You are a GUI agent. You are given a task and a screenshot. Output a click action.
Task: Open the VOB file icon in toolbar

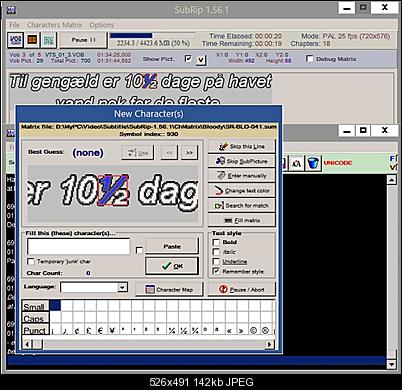[15, 40]
